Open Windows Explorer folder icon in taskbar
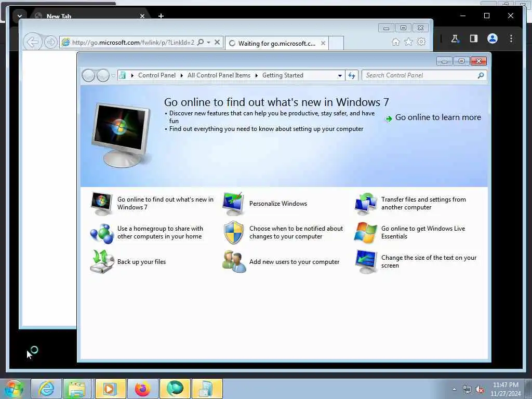 click(76, 389)
